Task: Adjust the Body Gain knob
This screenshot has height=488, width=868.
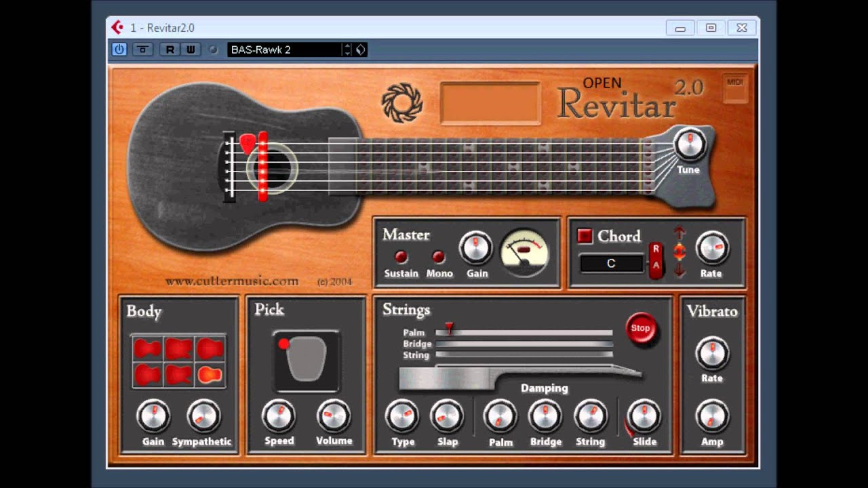Action: click(153, 416)
